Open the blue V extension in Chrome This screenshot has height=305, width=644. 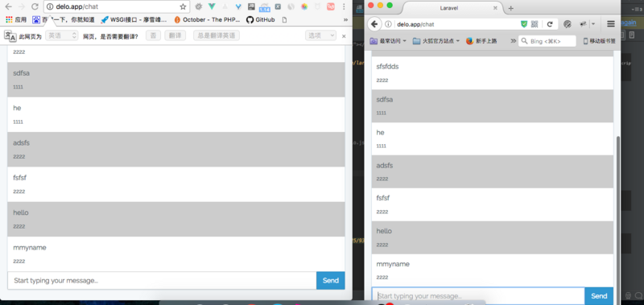(x=238, y=6)
